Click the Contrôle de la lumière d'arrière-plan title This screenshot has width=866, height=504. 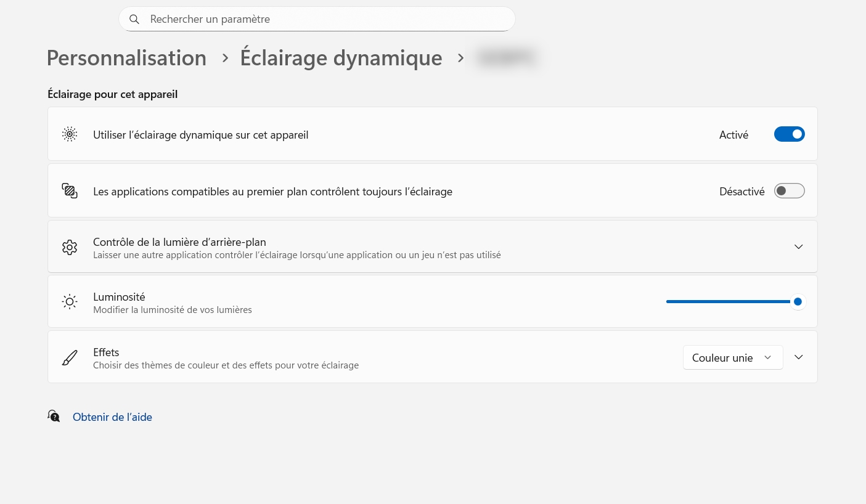(x=179, y=242)
